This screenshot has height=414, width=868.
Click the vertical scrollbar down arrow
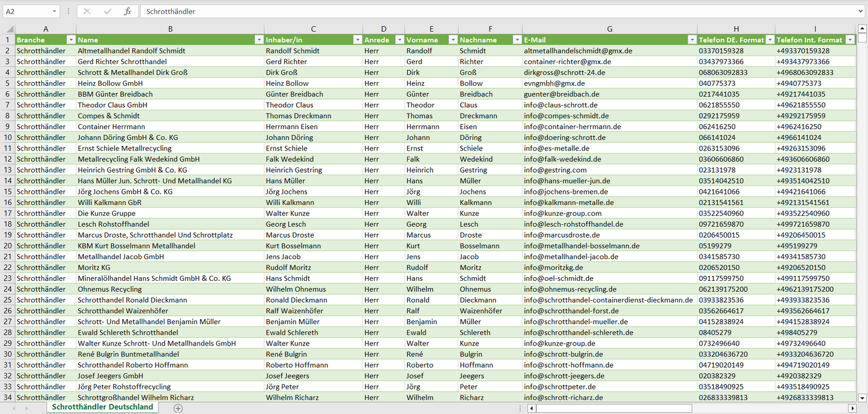point(863,397)
